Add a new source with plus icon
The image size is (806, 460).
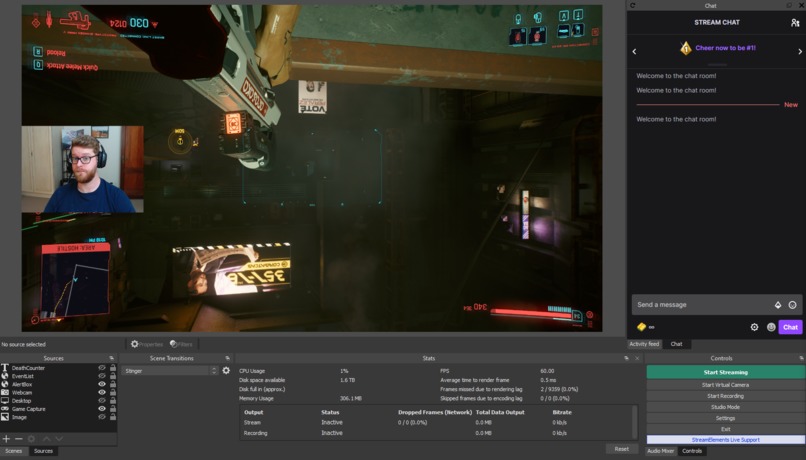pos(6,438)
